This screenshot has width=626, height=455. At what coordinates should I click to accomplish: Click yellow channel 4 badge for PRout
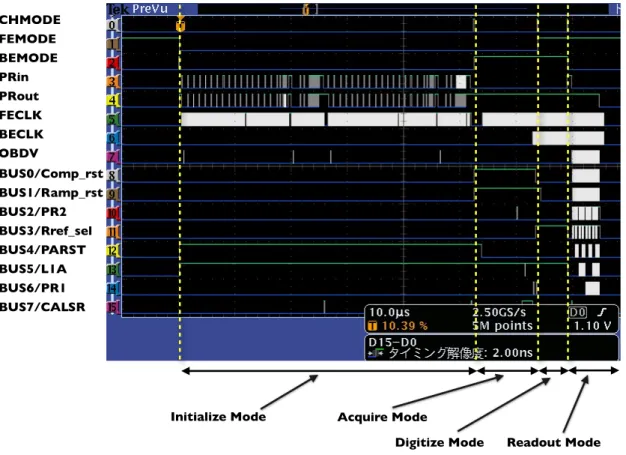point(113,101)
